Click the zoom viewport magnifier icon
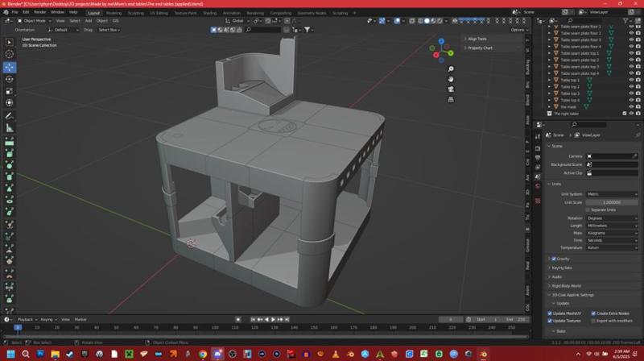 click(x=451, y=68)
